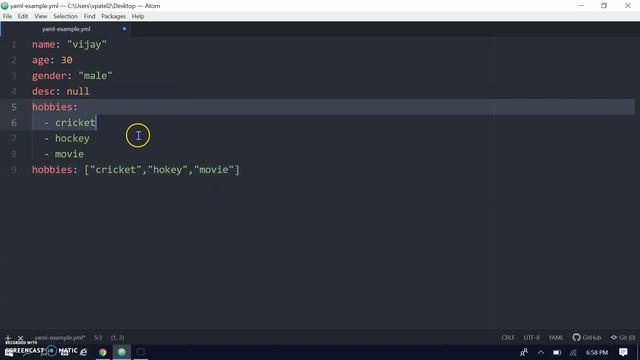The width and height of the screenshot is (640, 360).
Task: Click the Atom icon in taskbar
Action: [x=122, y=352]
